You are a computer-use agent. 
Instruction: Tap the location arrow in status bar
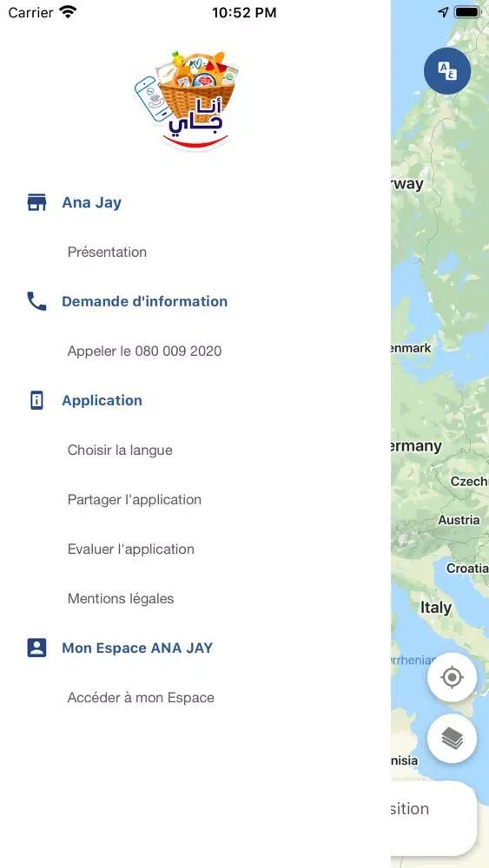443,12
